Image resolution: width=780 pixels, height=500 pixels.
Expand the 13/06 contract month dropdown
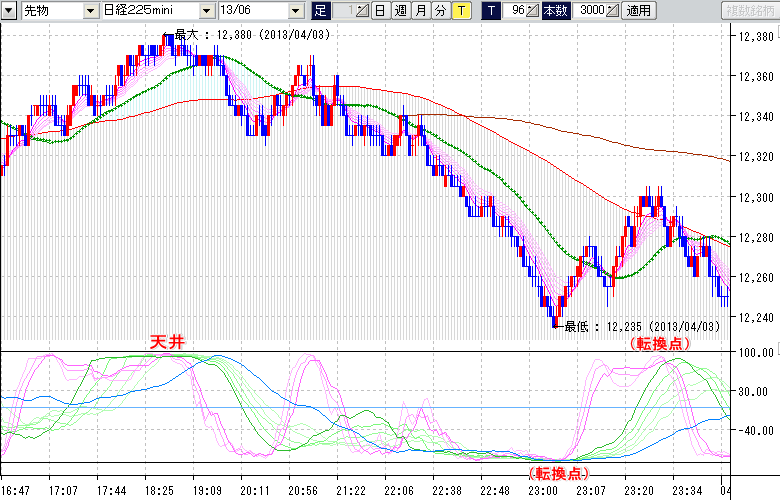pyautogui.click(x=295, y=11)
